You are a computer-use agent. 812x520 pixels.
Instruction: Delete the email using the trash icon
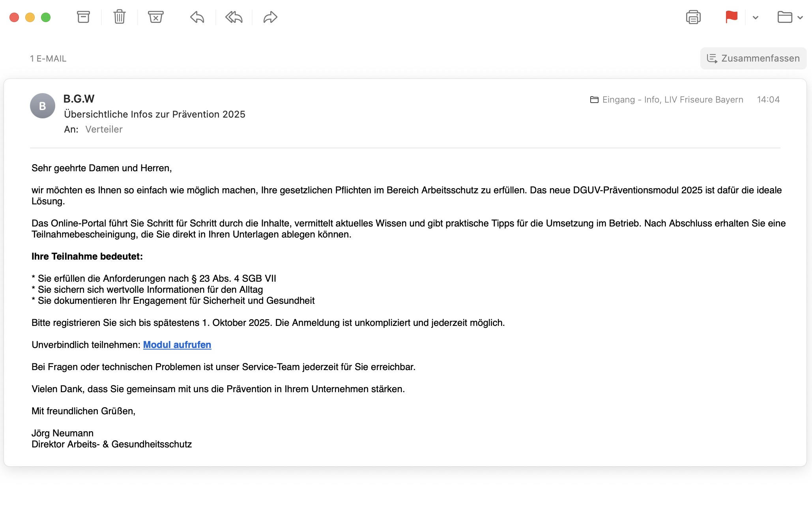[x=120, y=17]
